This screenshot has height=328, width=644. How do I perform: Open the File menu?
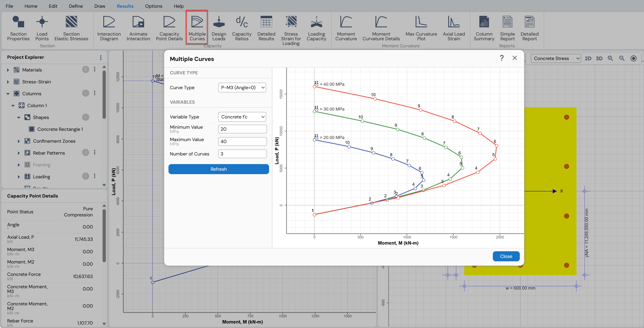click(x=9, y=6)
